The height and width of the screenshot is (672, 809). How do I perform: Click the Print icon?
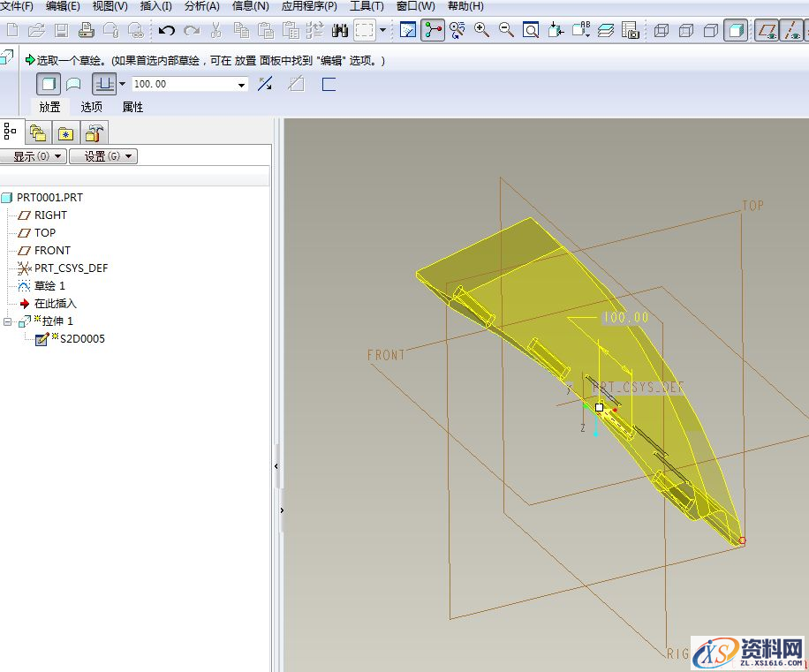pyautogui.click(x=86, y=31)
